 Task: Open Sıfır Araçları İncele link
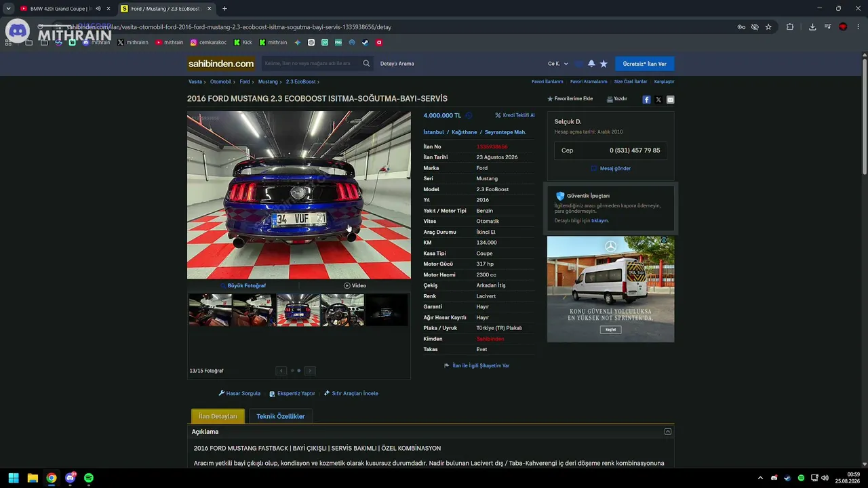(x=351, y=393)
